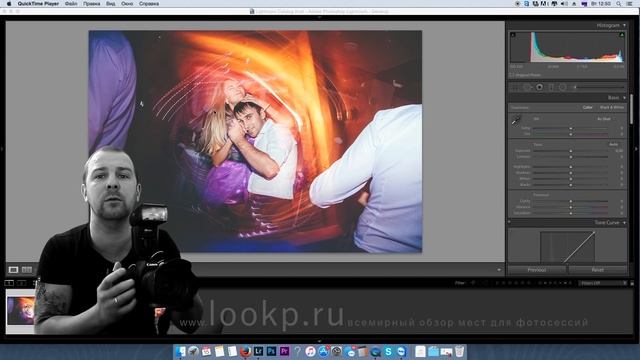The image size is (640, 360).
Task: Open the volume control in menu bar
Action: pos(564,4)
